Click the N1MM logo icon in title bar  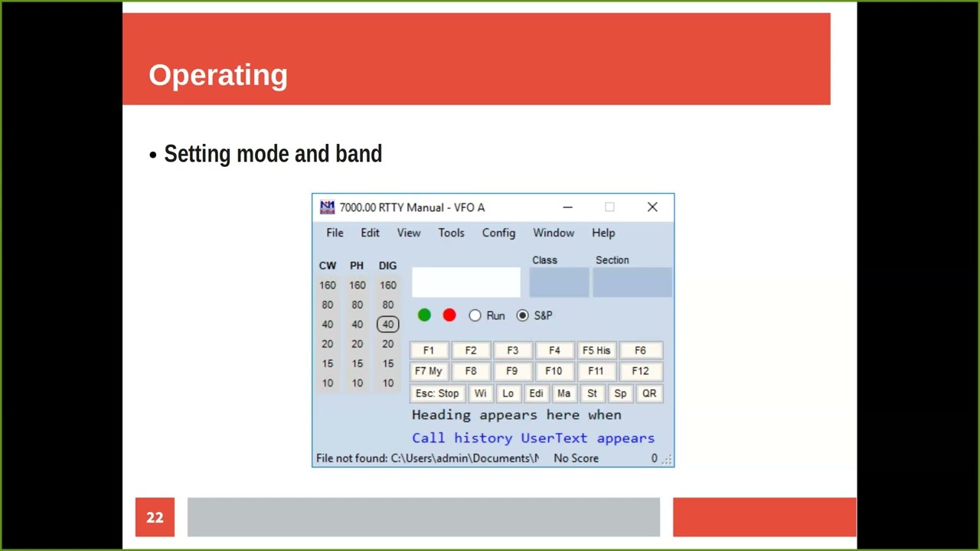(x=327, y=207)
